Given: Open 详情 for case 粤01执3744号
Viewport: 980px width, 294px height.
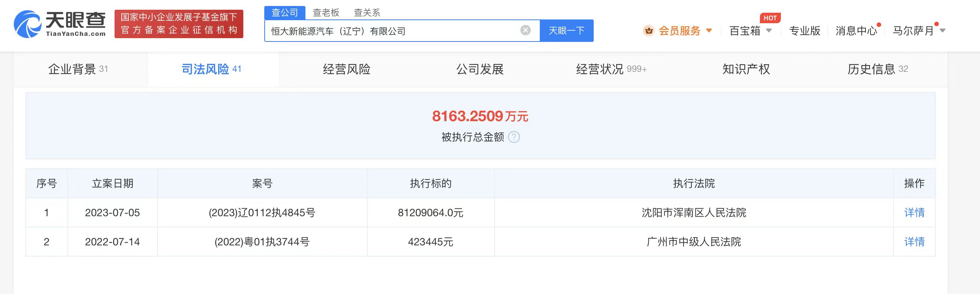Looking at the screenshot, I should [x=914, y=242].
